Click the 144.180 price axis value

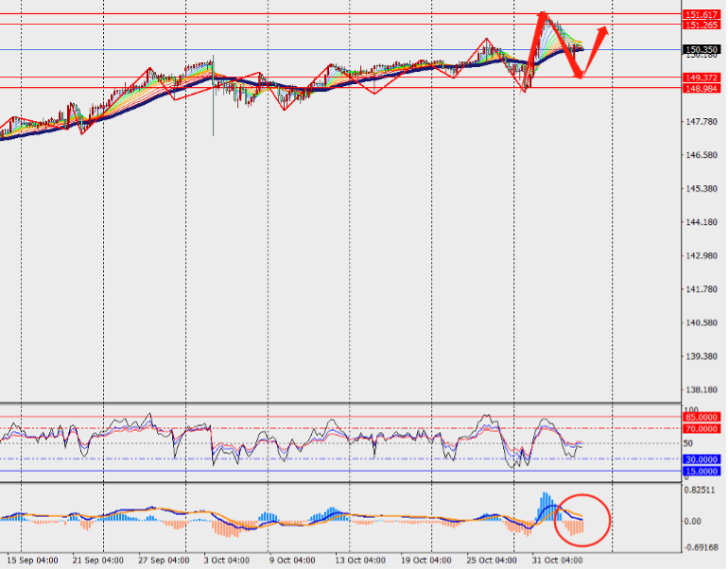click(x=702, y=222)
